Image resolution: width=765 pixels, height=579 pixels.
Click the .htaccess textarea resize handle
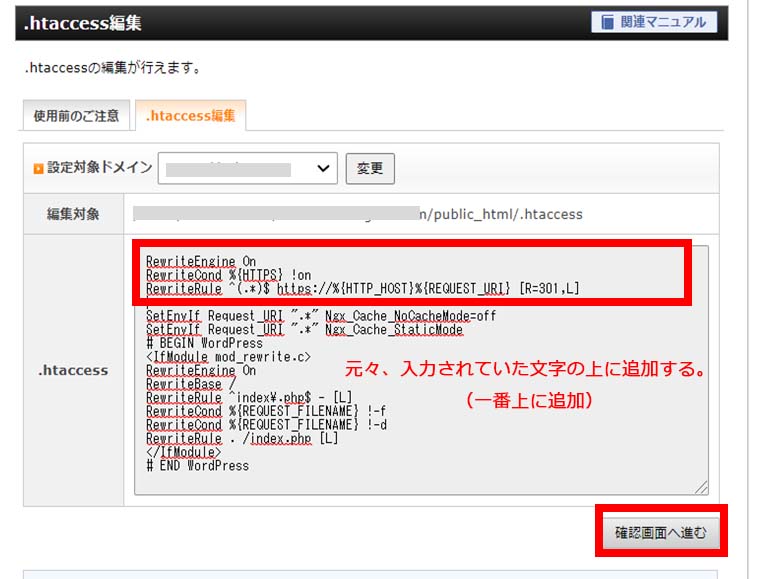pos(701,487)
